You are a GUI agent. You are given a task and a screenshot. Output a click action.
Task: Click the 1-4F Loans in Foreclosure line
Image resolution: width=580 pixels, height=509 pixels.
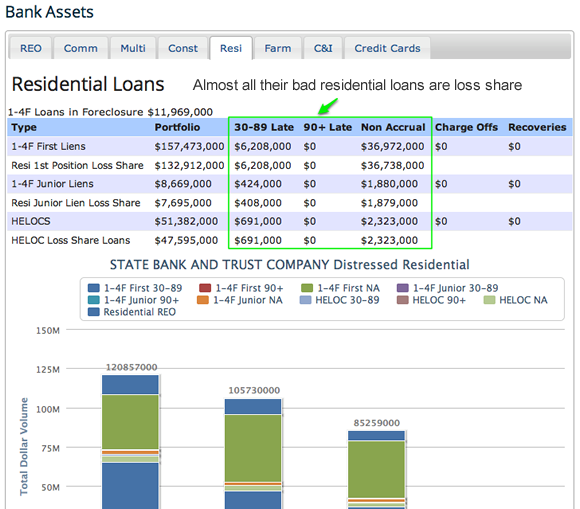(x=110, y=112)
